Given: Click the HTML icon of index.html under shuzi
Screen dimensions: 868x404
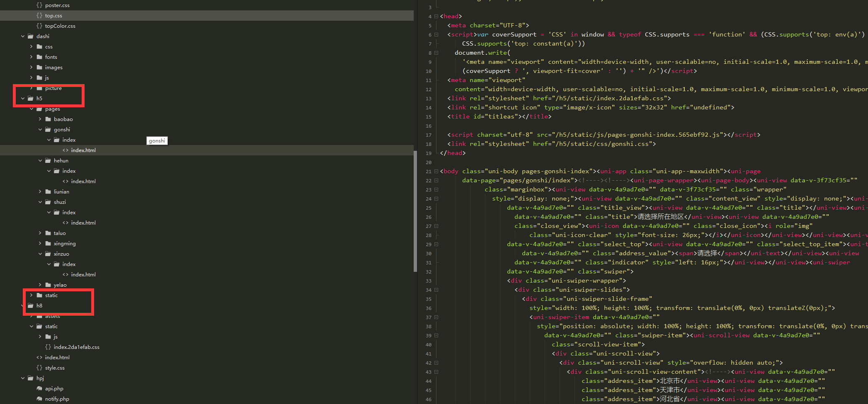Looking at the screenshot, I should point(65,223).
